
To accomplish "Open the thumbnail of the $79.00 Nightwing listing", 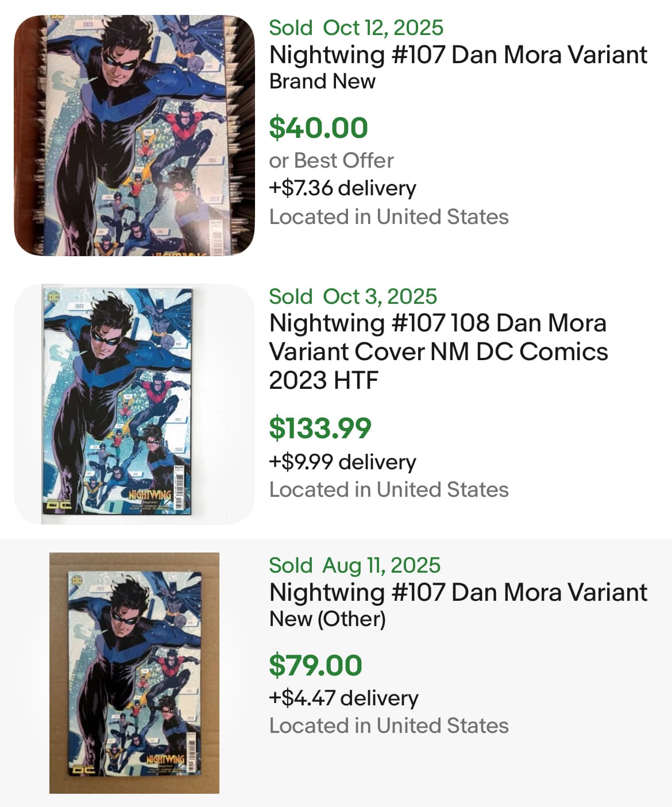I will click(134, 673).
